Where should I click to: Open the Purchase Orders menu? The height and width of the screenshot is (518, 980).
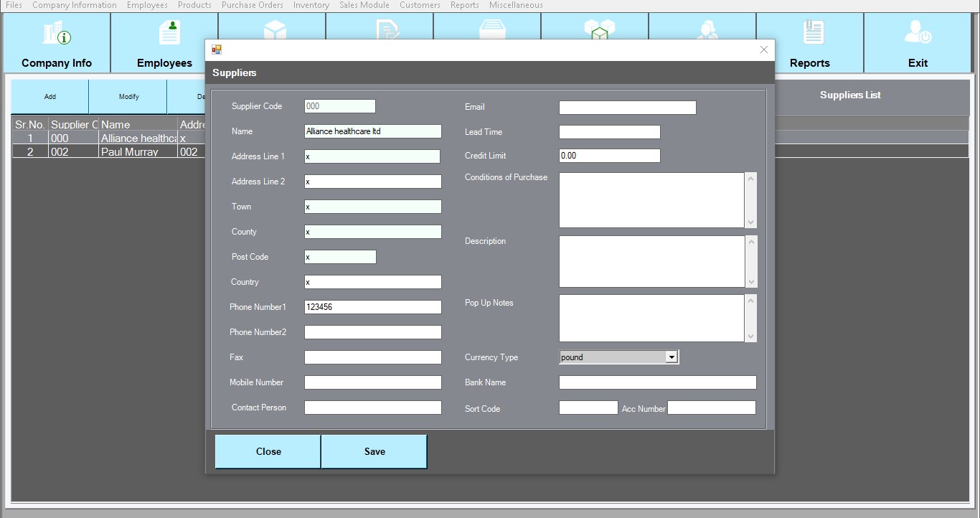[252, 5]
